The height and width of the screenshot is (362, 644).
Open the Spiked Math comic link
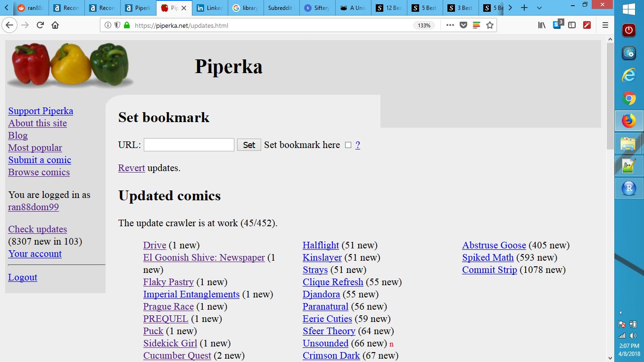pos(488,257)
